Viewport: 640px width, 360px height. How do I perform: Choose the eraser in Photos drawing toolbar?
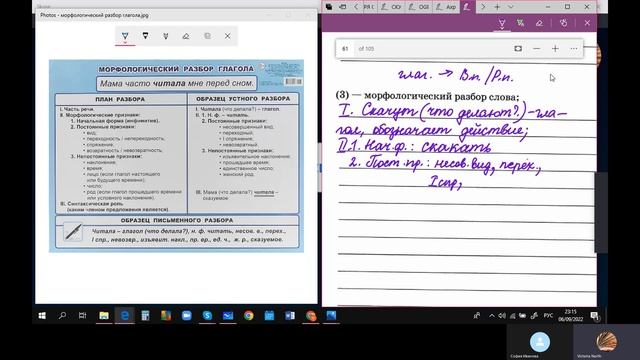click(186, 36)
